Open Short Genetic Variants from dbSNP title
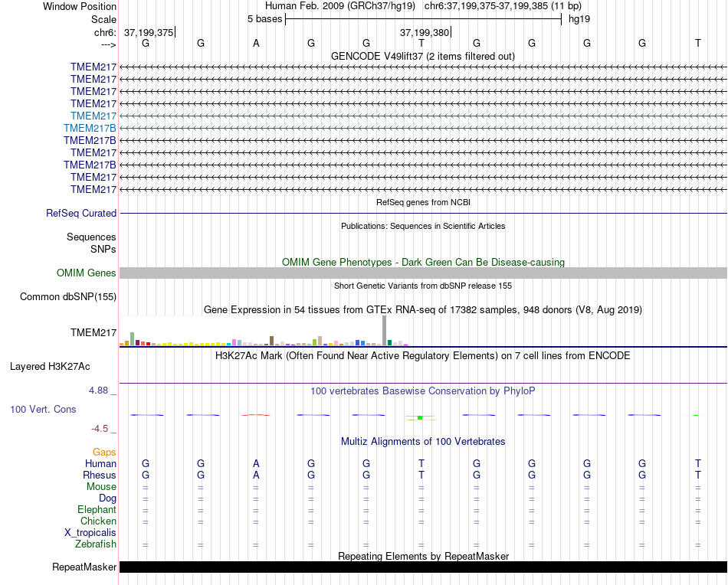The height and width of the screenshot is (585, 728). 423,286
